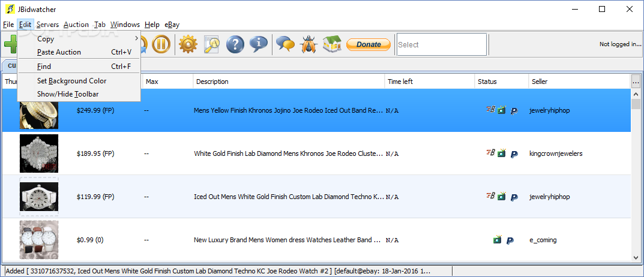The image size is (644, 277).
Task: Select the price '$0.99 (0)'
Action: [x=90, y=240]
